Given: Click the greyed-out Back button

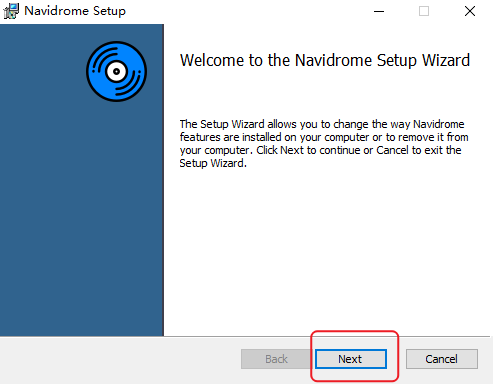Looking at the screenshot, I should [276, 359].
